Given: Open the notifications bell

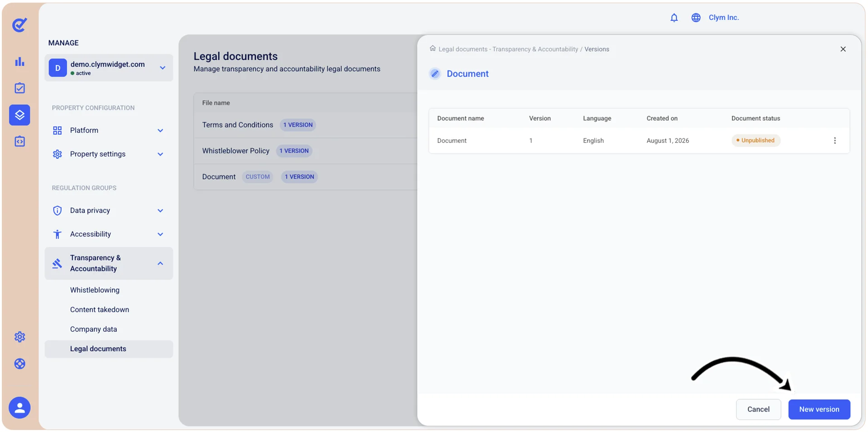Looking at the screenshot, I should click(x=674, y=18).
